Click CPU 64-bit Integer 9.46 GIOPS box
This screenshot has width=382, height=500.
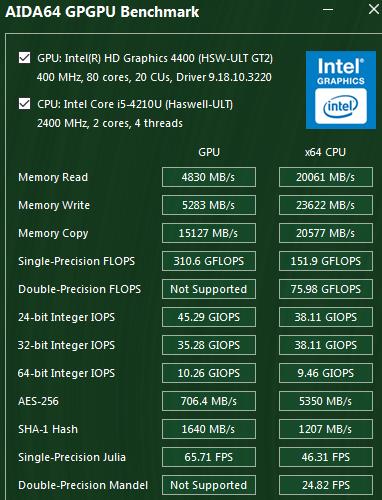[326, 373]
